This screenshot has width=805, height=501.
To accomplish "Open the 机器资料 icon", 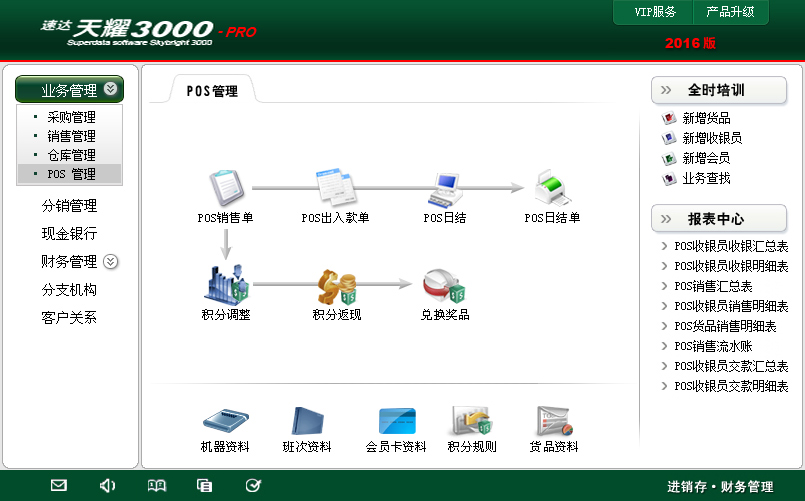I will pyautogui.click(x=225, y=421).
